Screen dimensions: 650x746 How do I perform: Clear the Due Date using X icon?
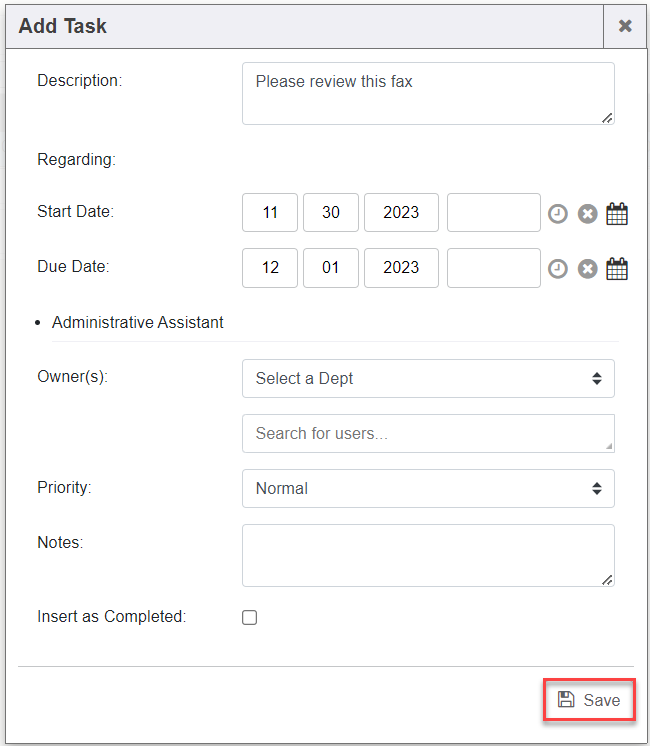[588, 268]
